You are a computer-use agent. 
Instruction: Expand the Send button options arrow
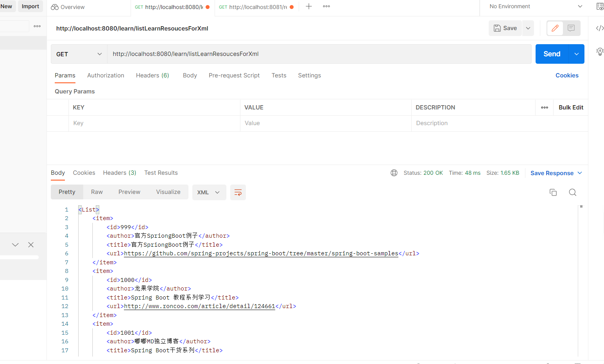coord(576,54)
